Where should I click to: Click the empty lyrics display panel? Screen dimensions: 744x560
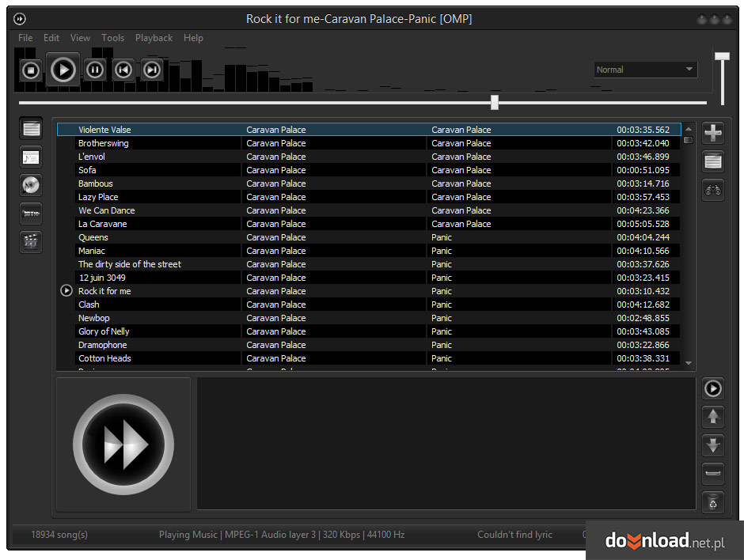(x=446, y=444)
